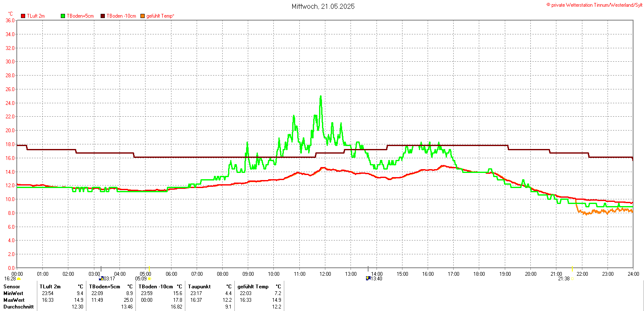Screen dimensions: 644x311
Task: Click the moon icon next to 03:17
Action: click(101, 279)
